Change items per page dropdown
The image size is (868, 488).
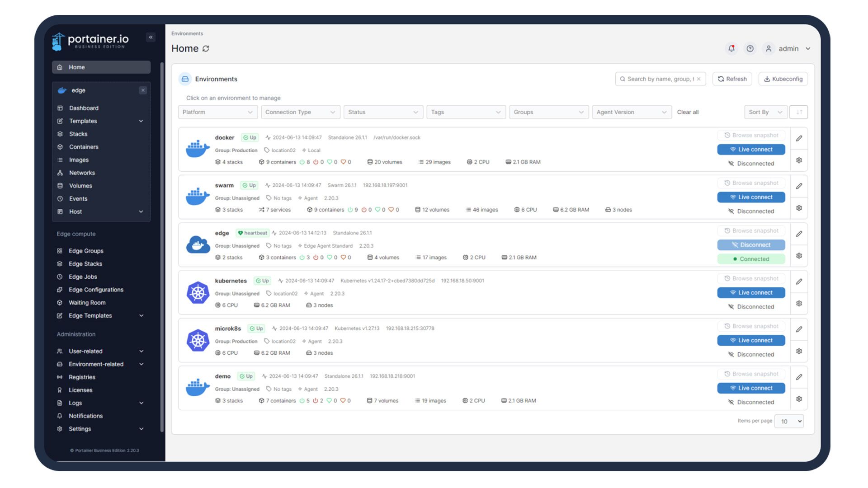tap(789, 421)
